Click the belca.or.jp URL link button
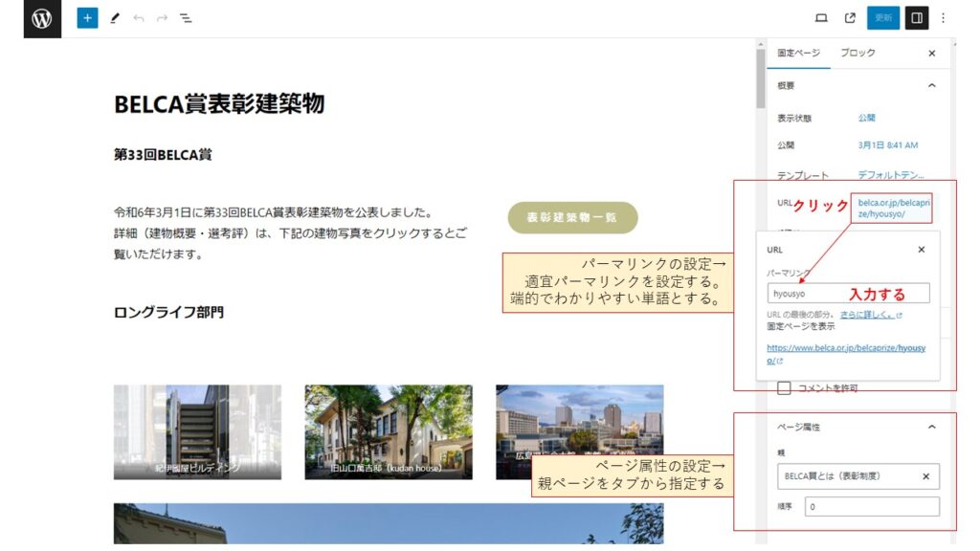980x551 pixels. [x=892, y=208]
